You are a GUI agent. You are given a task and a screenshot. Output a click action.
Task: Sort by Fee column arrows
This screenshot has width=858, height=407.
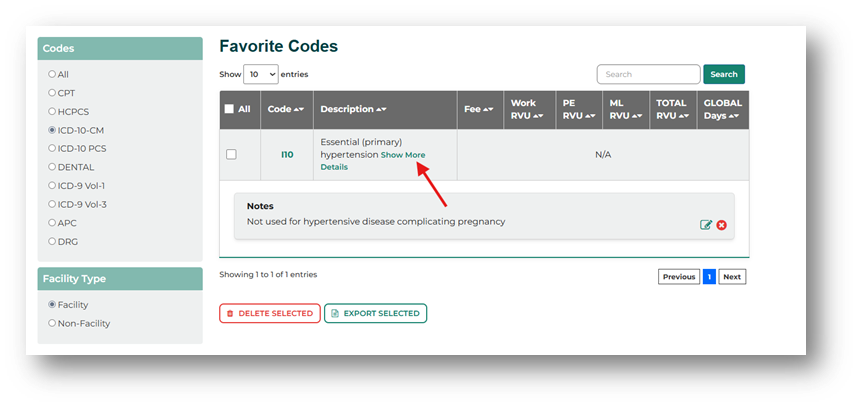[x=487, y=109]
